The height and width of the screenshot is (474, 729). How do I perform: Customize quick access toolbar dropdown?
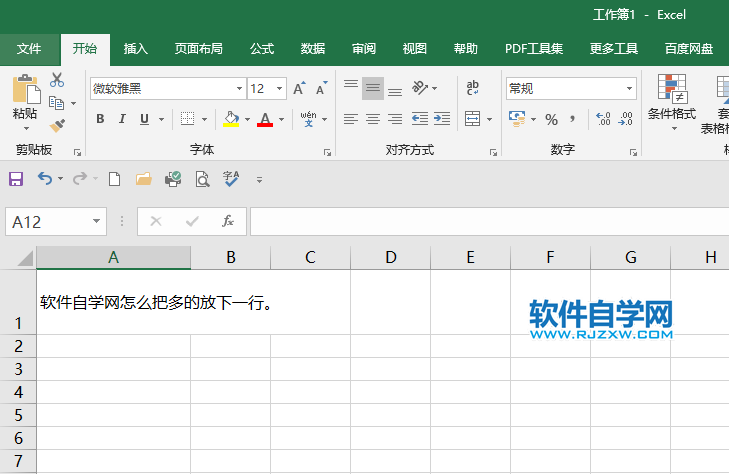(x=259, y=180)
